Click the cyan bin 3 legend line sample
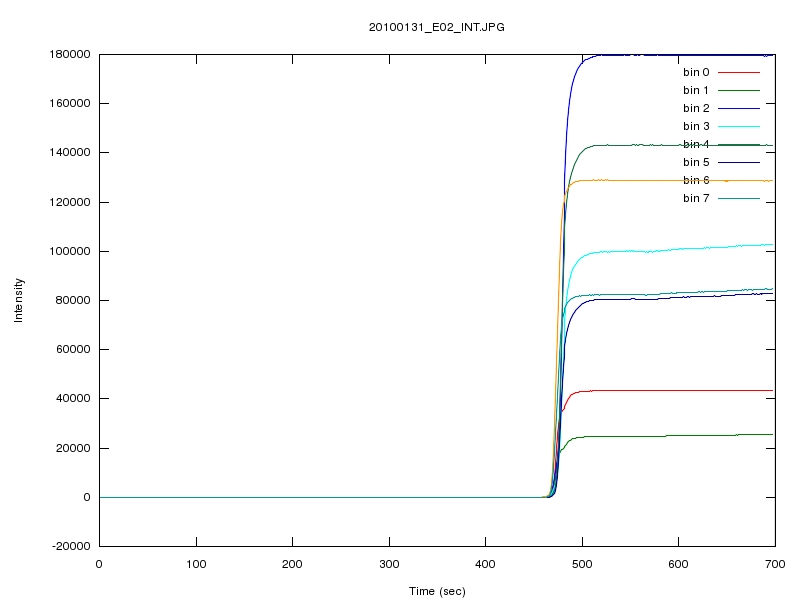Viewport: 800px width, 600px height. (x=739, y=126)
